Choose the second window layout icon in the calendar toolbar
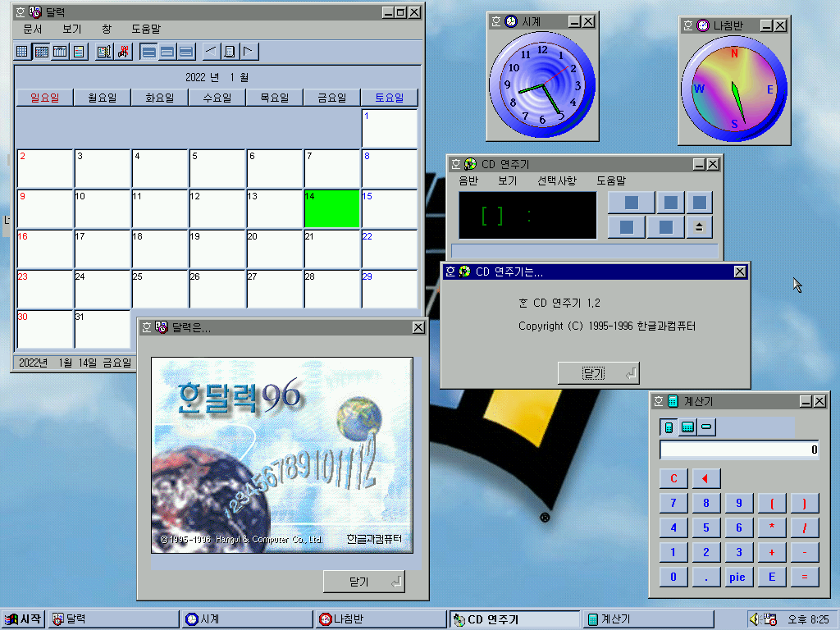 pyautogui.click(x=167, y=52)
